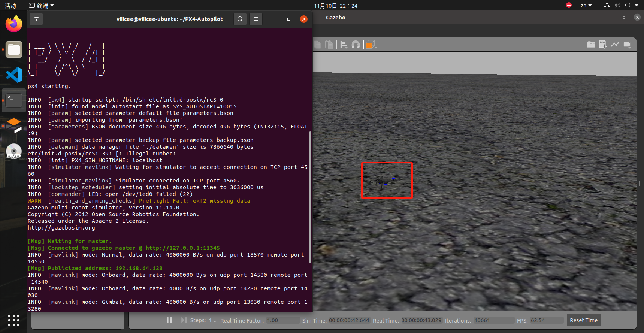Viewport: 644px width, 333px height.
Task: Select the Terminal dock icon
Action: (14, 100)
